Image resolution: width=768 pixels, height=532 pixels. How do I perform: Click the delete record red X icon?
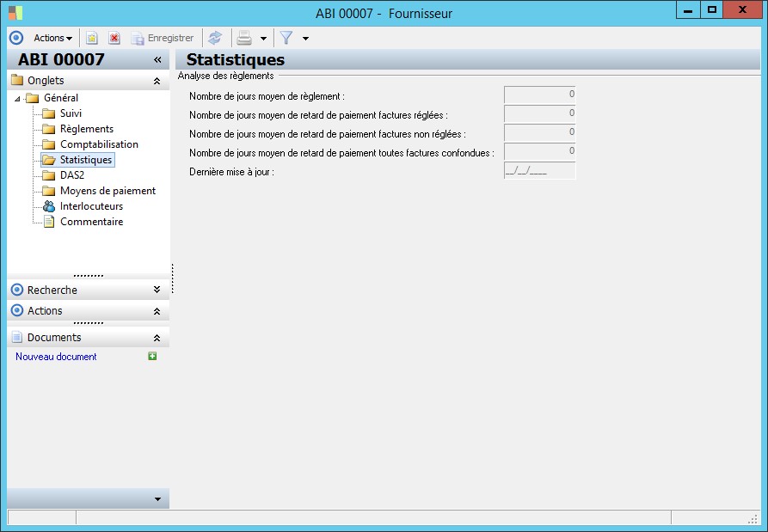click(114, 38)
